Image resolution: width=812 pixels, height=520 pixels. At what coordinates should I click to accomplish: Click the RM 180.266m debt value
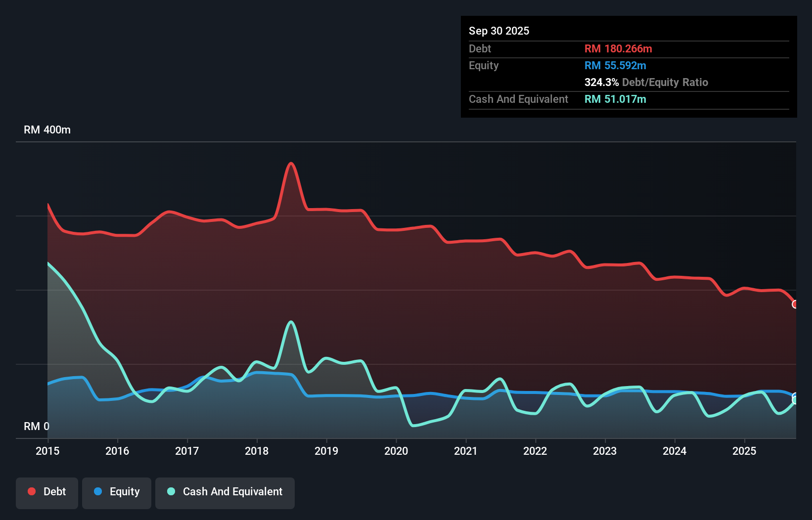pyautogui.click(x=618, y=48)
